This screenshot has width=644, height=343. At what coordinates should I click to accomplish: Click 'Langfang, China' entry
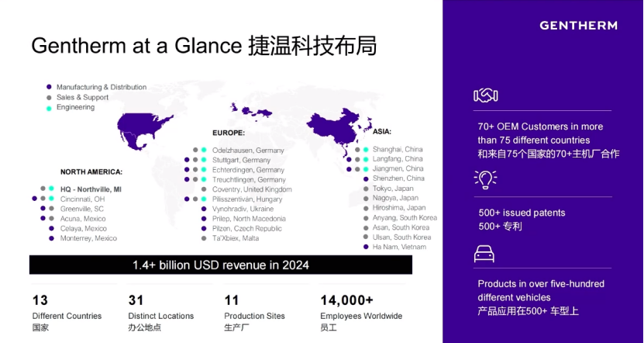click(398, 159)
